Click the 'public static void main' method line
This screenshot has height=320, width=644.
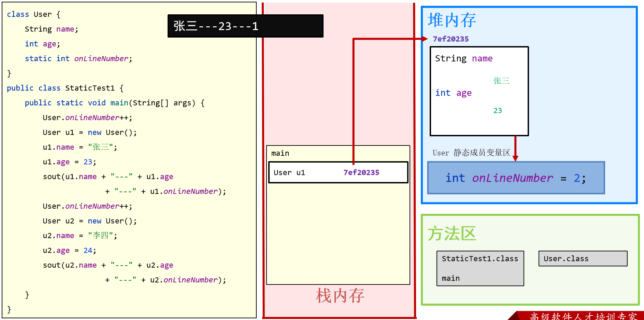point(115,103)
